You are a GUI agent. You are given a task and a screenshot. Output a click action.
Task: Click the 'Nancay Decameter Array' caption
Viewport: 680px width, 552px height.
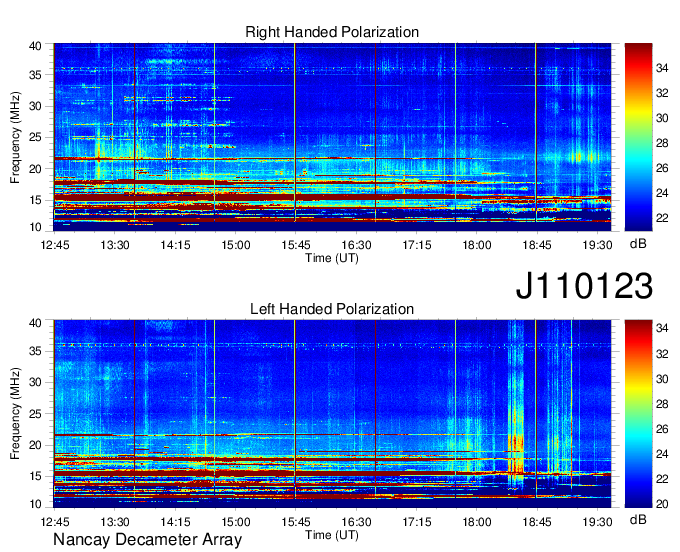147,539
